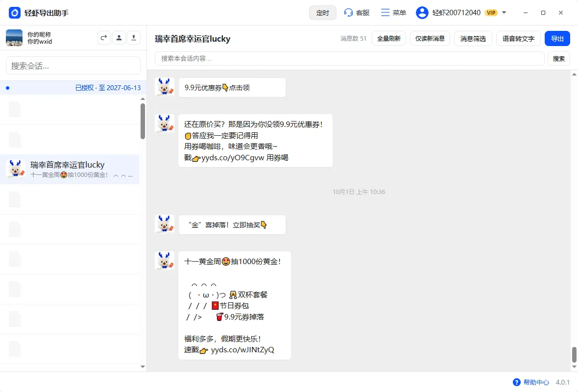Open the 帮助中心 help link
This screenshot has width=578, height=392.
[x=536, y=382]
